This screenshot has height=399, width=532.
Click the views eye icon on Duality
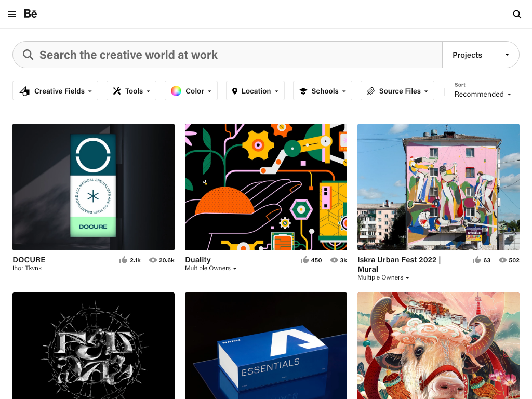pos(334,260)
